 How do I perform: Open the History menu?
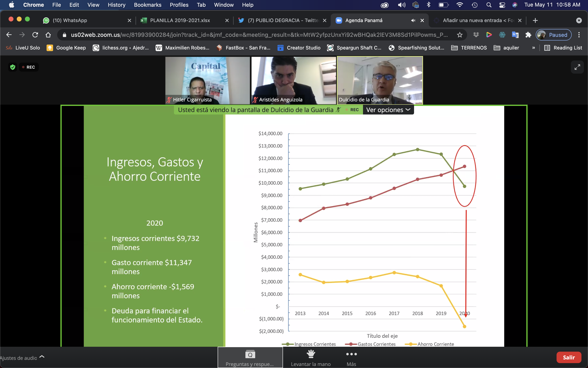[x=117, y=5]
